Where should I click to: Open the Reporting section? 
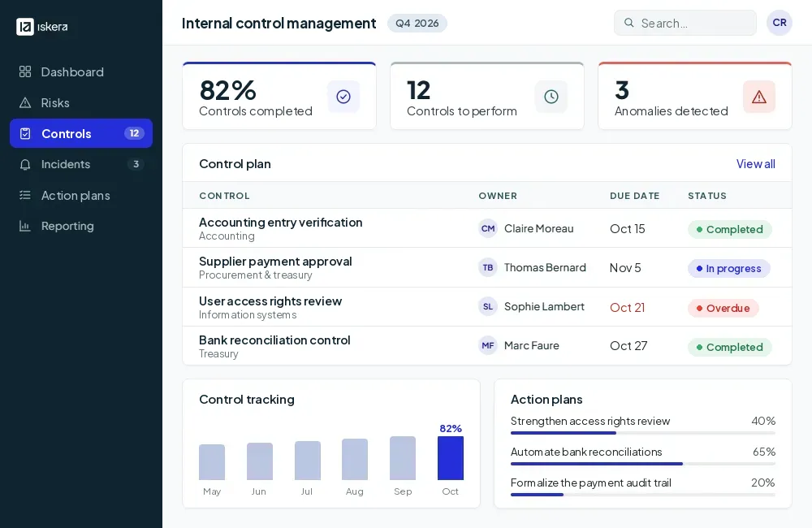click(x=81, y=226)
